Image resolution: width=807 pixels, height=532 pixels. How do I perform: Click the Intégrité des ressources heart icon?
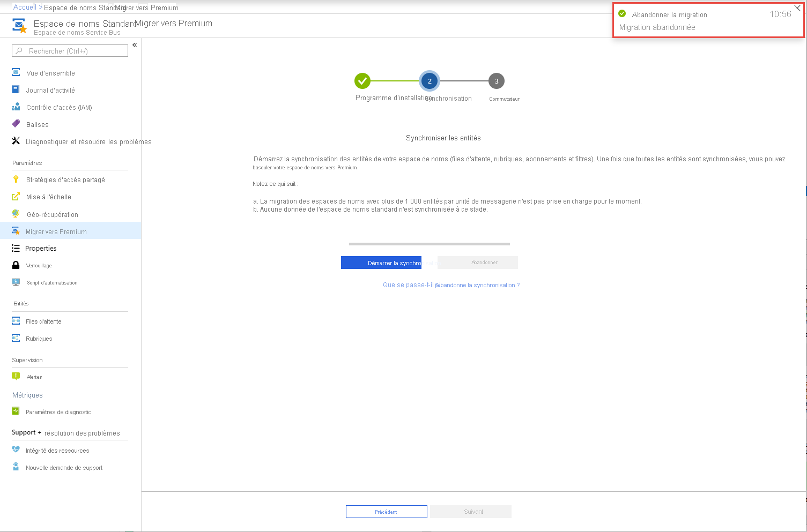(x=16, y=450)
